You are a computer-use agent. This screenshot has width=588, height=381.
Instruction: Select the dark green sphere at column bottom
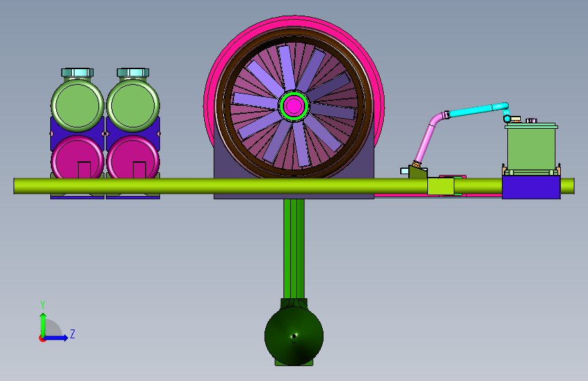tap(294, 336)
